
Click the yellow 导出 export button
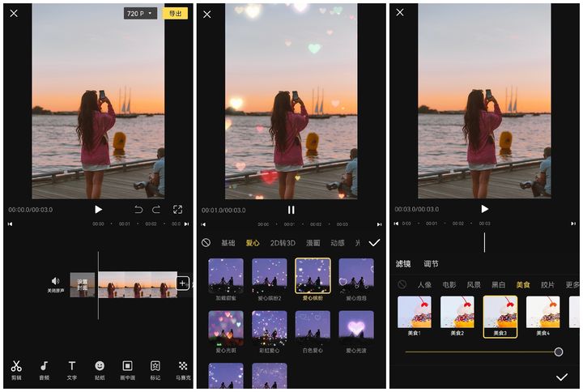pyautogui.click(x=176, y=14)
